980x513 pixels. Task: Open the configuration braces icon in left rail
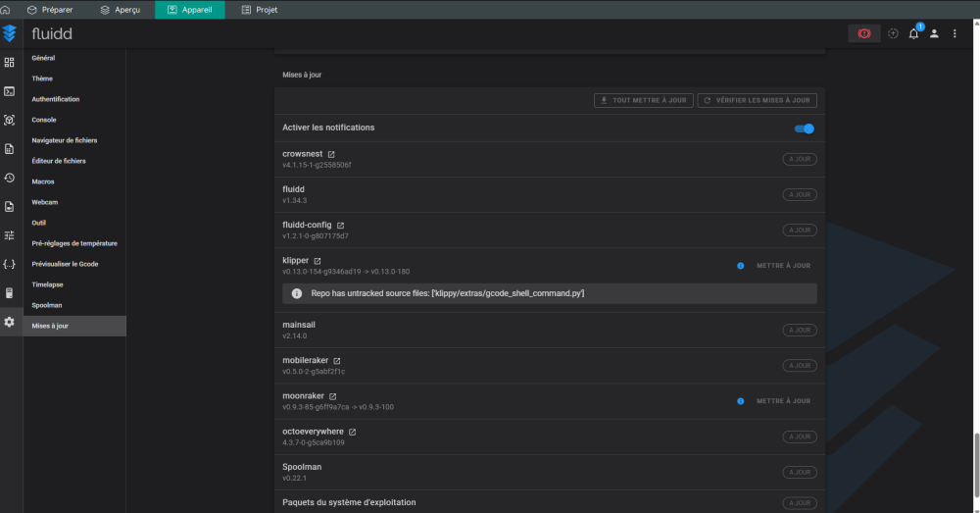click(10, 264)
